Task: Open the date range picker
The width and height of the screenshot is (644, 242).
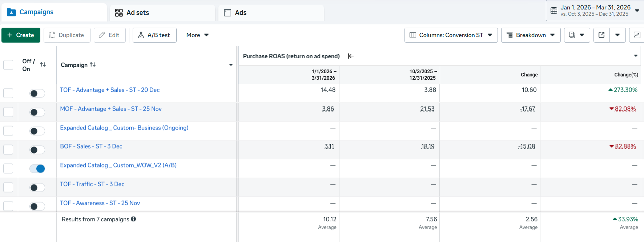Action: (595, 11)
